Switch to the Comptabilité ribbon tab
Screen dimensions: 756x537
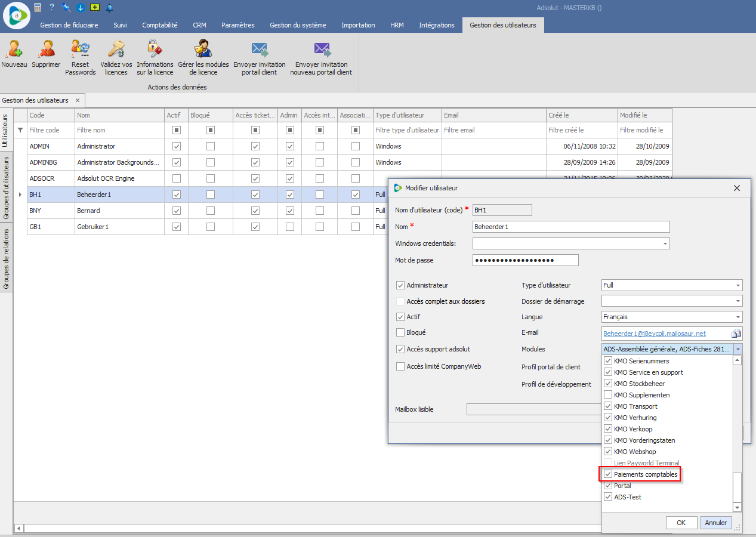(160, 25)
